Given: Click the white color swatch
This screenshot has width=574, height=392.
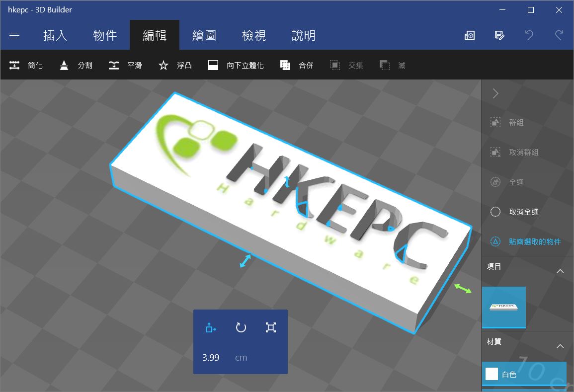Looking at the screenshot, I should 492,374.
